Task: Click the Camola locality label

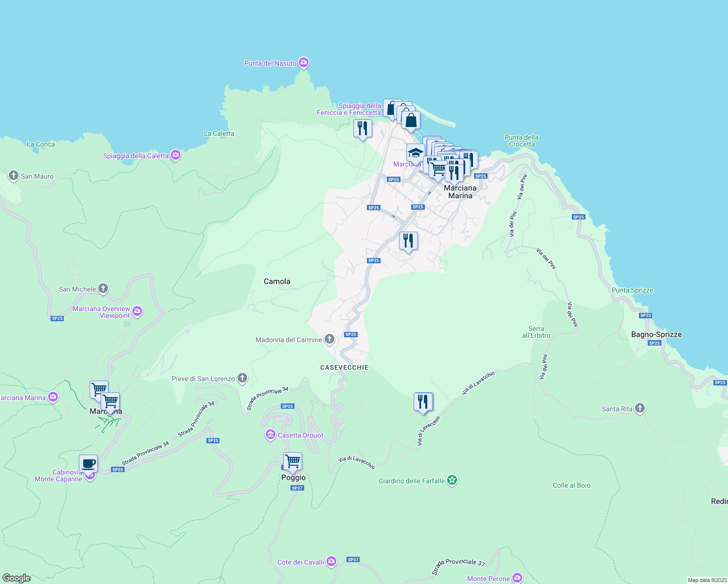Action: pos(277,281)
